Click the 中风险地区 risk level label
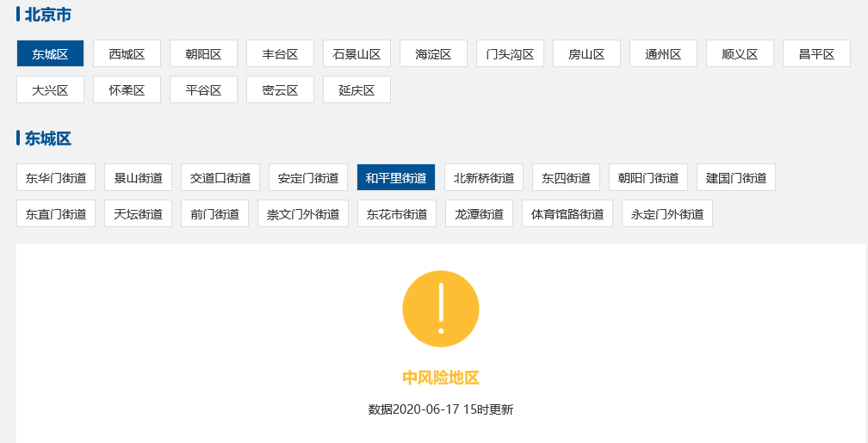The image size is (868, 443). 441,378
